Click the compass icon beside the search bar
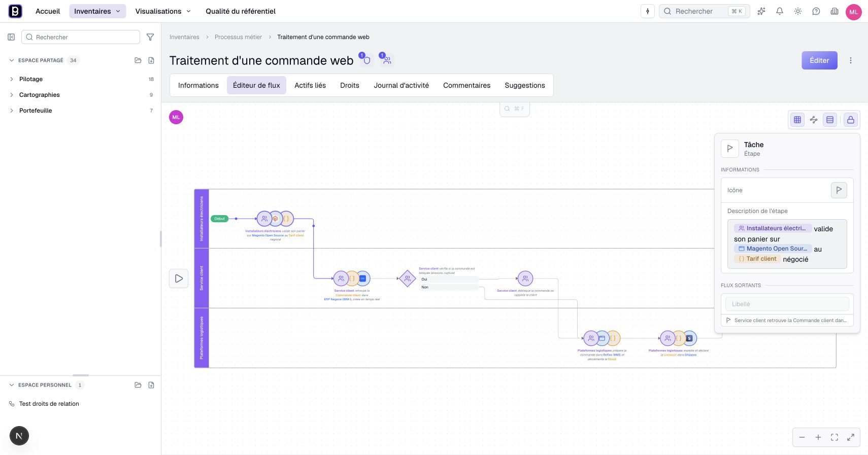Screen dimensions: 868x455 coord(648,11)
